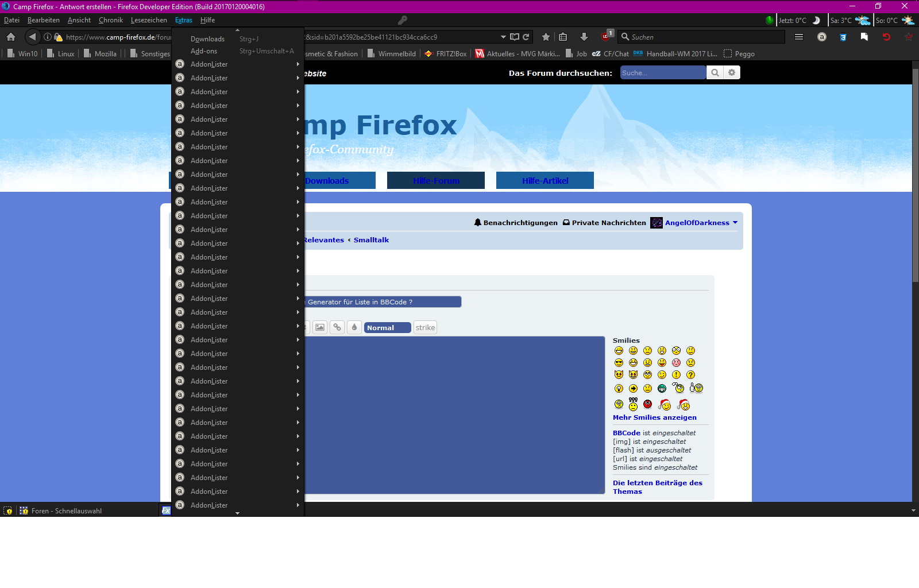The height and width of the screenshot is (588, 919).
Task: Open downloads arrow toolbar icon
Action: pos(584,37)
